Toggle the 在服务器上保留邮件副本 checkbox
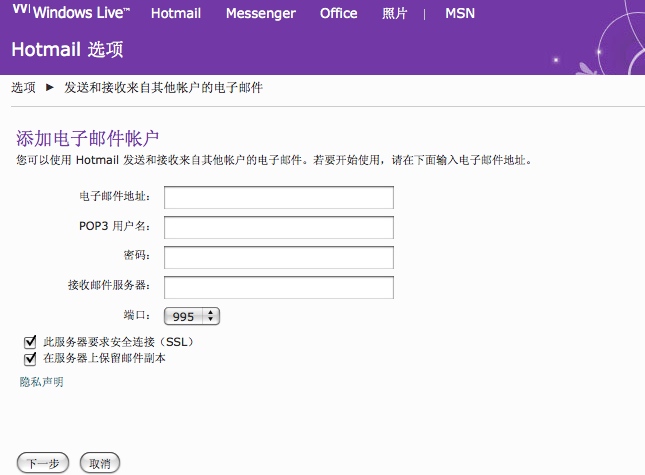Image resolution: width=645 pixels, height=475 pixels. coord(30,358)
